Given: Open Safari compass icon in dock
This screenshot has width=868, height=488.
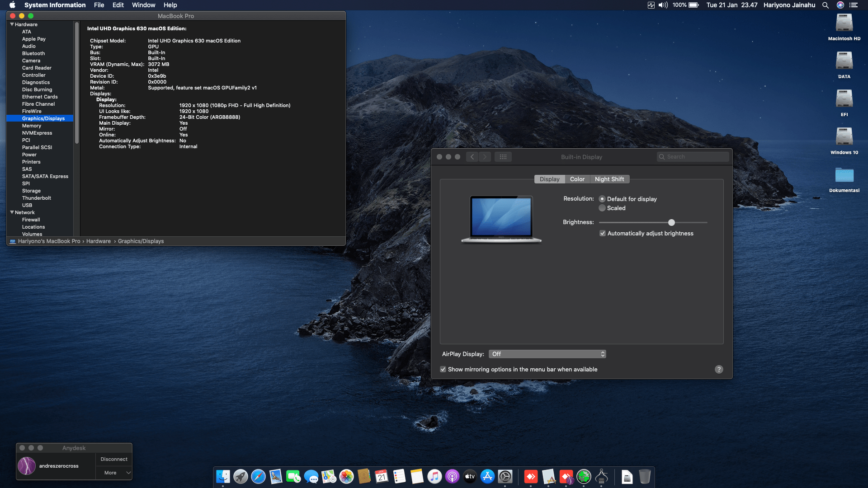Looking at the screenshot, I should click(258, 476).
